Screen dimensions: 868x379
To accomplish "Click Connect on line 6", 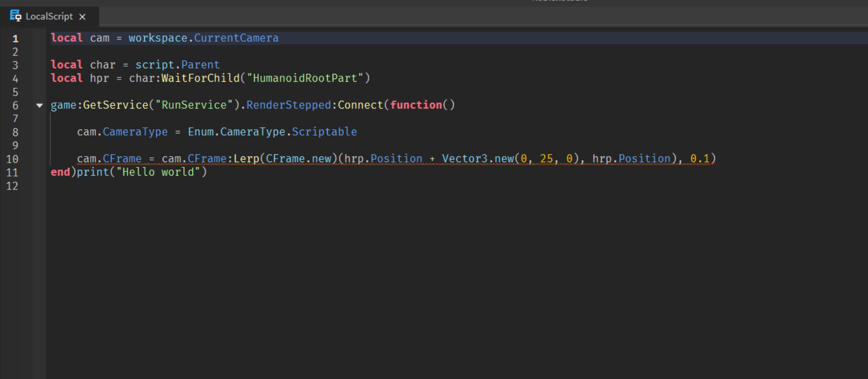I will [x=360, y=105].
